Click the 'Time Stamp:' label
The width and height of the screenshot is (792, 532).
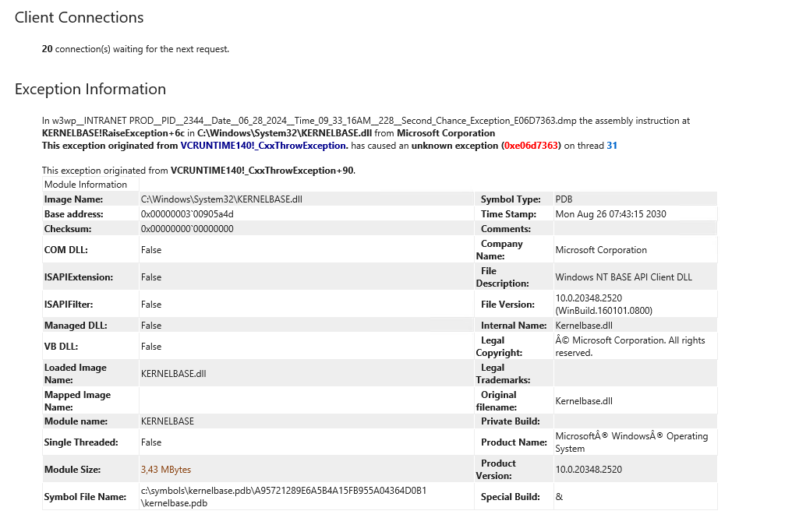coord(508,213)
